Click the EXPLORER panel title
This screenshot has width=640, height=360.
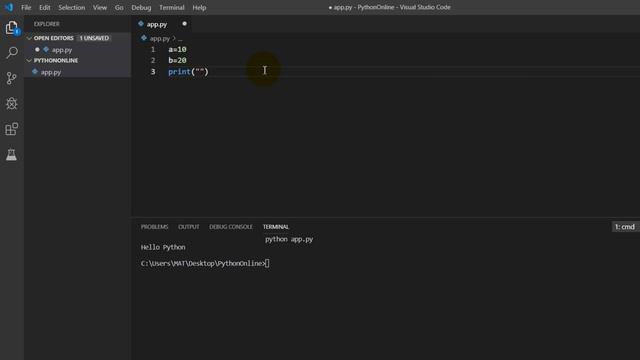click(47, 24)
